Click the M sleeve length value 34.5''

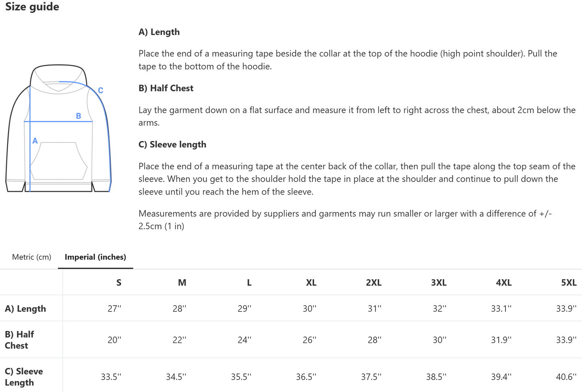[176, 377]
